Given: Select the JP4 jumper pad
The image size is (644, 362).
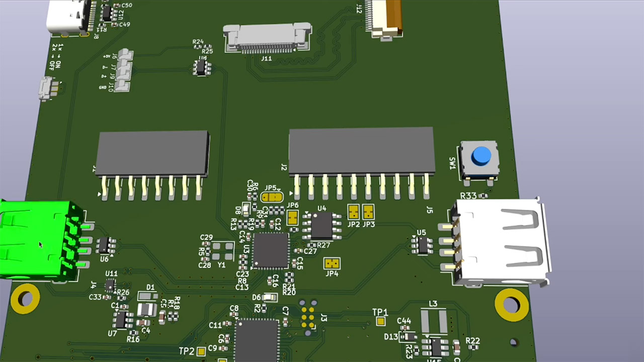Looking at the screenshot, I should 332,263.
